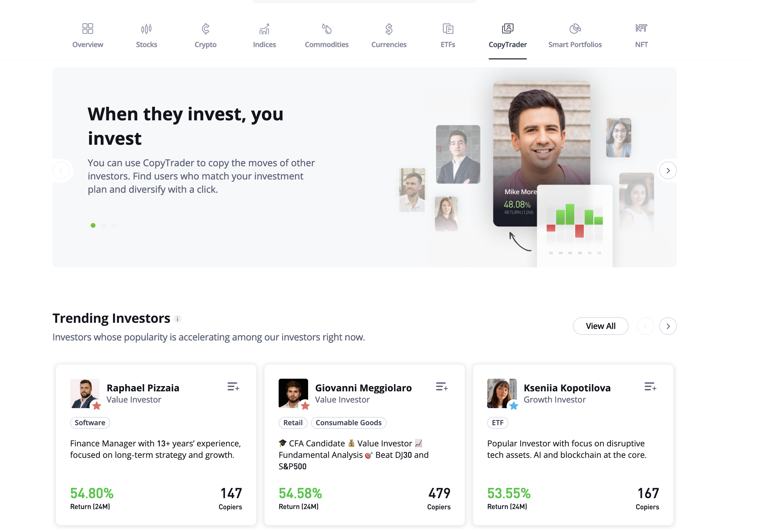The image size is (757, 532).
Task: Open the Commodities droplet icon
Action: tap(326, 29)
